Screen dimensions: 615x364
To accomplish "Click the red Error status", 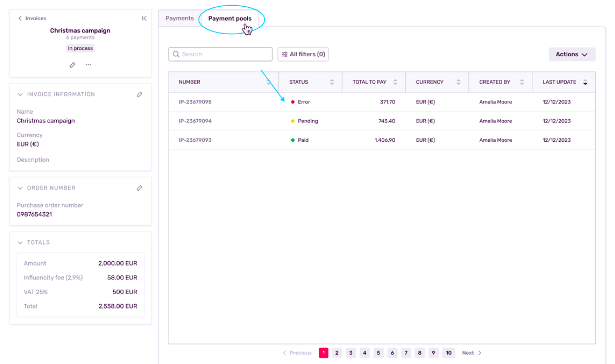I will pos(300,102).
